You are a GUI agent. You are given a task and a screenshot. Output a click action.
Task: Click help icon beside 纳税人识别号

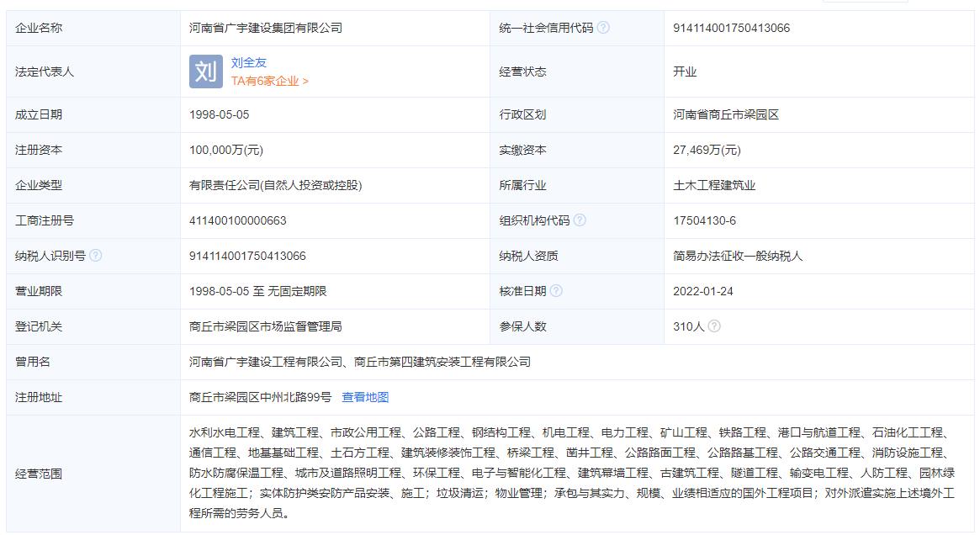click(x=96, y=255)
